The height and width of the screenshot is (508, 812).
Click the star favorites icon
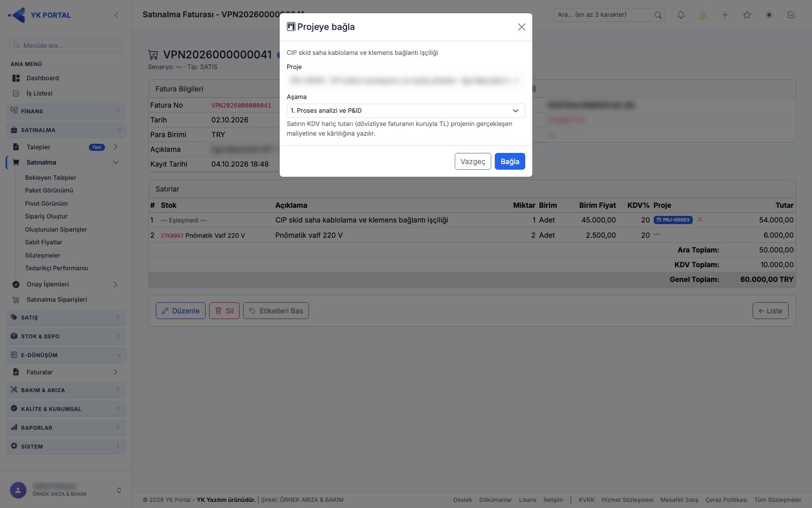pyautogui.click(x=747, y=15)
